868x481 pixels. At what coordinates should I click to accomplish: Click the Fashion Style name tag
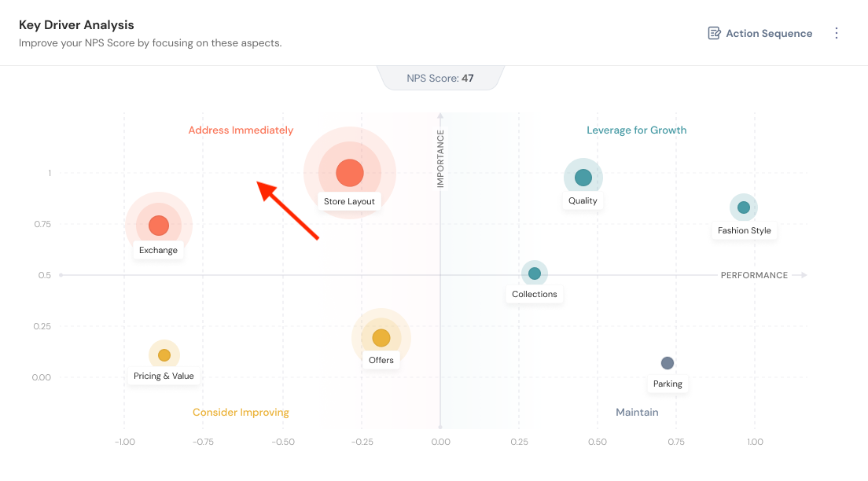744,231
